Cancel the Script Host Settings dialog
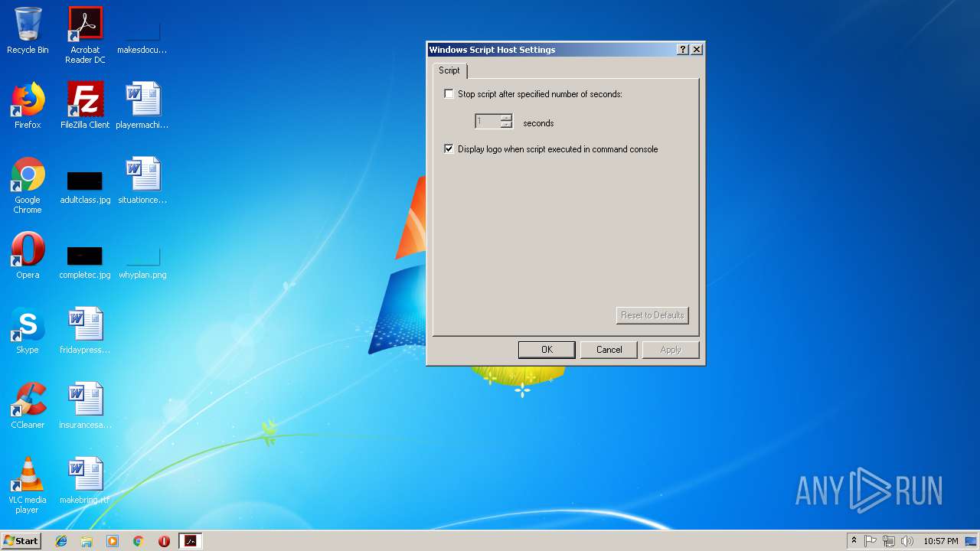Image resolution: width=980 pixels, height=551 pixels. [x=609, y=350]
